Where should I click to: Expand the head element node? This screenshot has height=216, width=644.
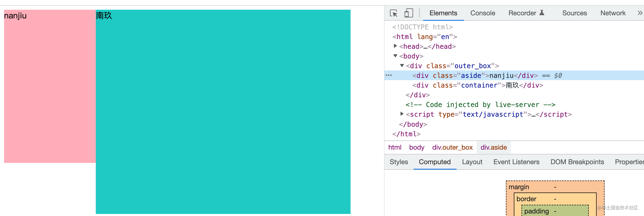[x=395, y=46]
